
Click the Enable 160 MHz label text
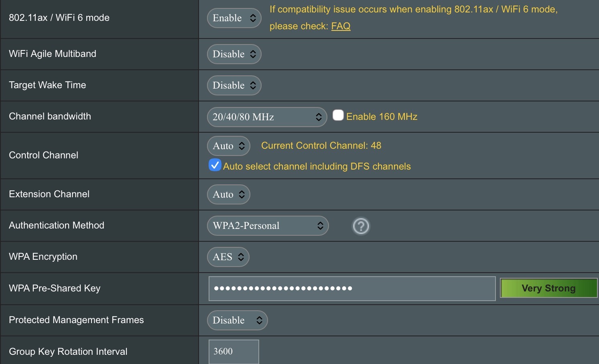[x=382, y=117]
